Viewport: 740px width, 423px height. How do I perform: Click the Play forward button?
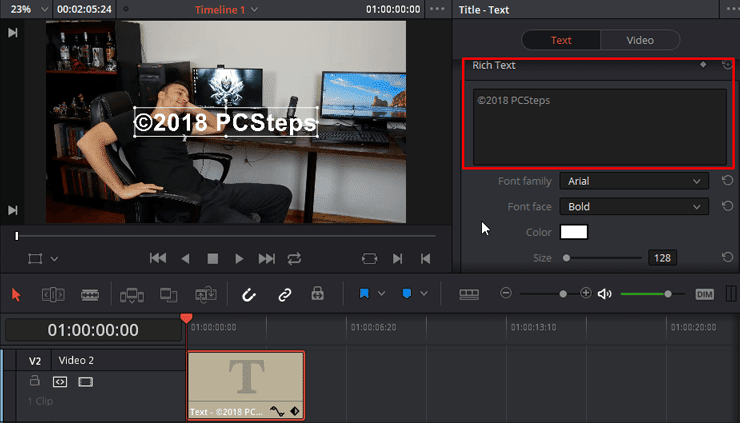[x=239, y=259]
